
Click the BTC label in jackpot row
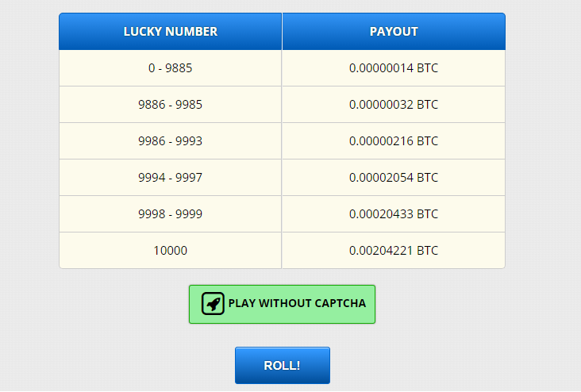pos(428,251)
